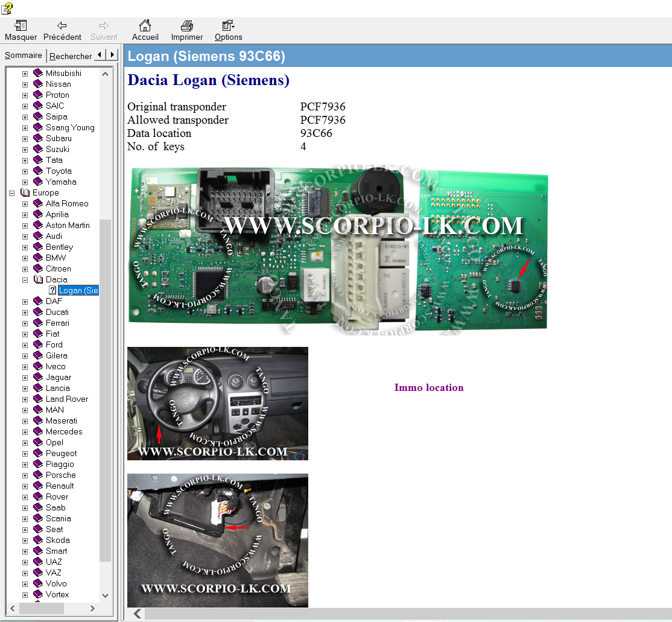The height and width of the screenshot is (622, 672).
Task: Click the steering wheel immo location photo
Action: click(217, 403)
